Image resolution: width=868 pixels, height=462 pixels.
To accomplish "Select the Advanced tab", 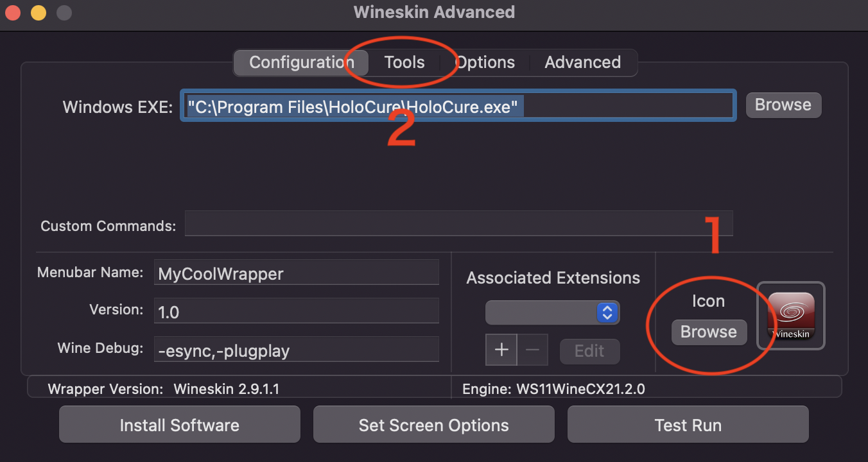I will click(583, 62).
